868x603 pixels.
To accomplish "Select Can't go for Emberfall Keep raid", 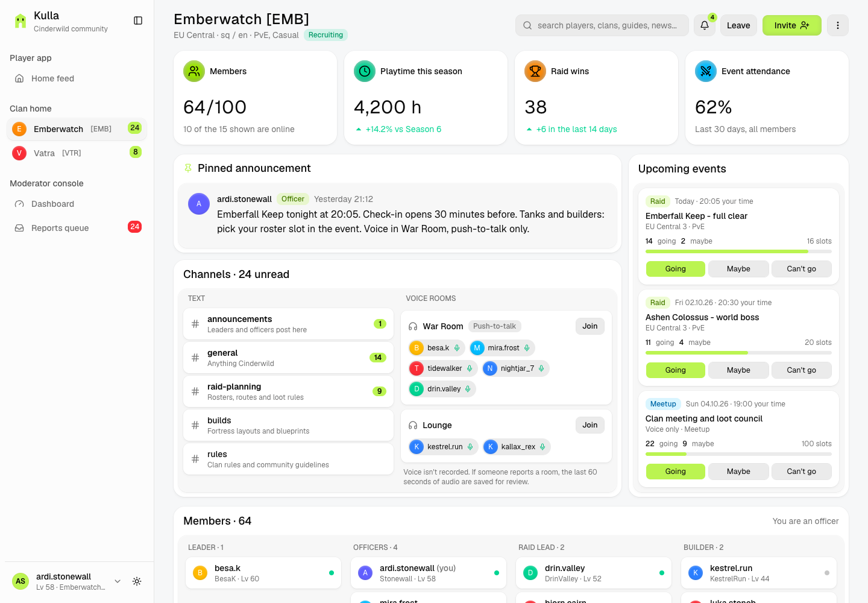I will (802, 269).
